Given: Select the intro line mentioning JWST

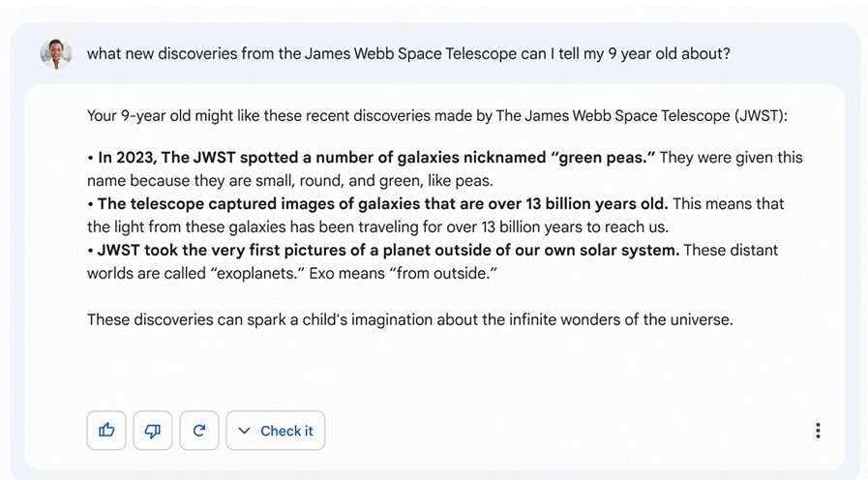Looking at the screenshot, I should tap(436, 116).
